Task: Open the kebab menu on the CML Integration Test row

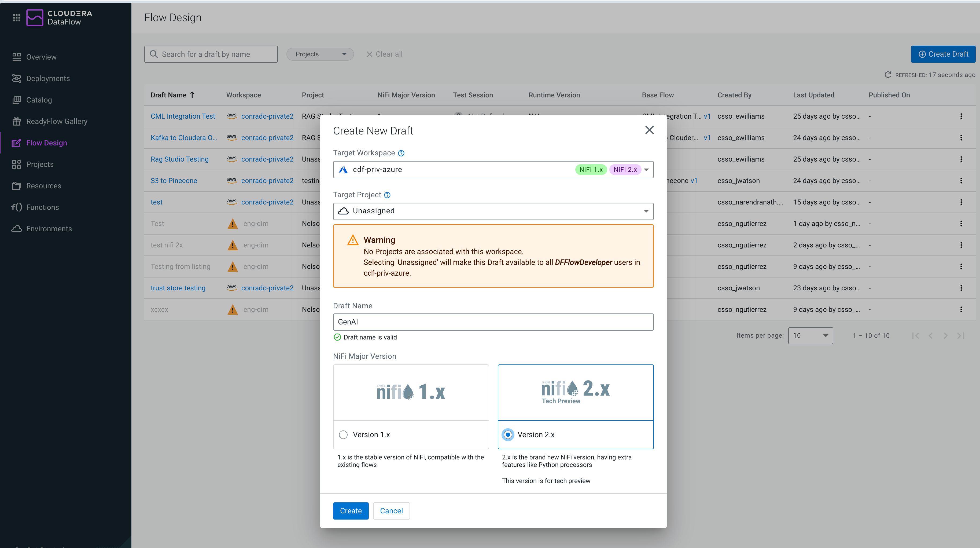Action: (961, 116)
